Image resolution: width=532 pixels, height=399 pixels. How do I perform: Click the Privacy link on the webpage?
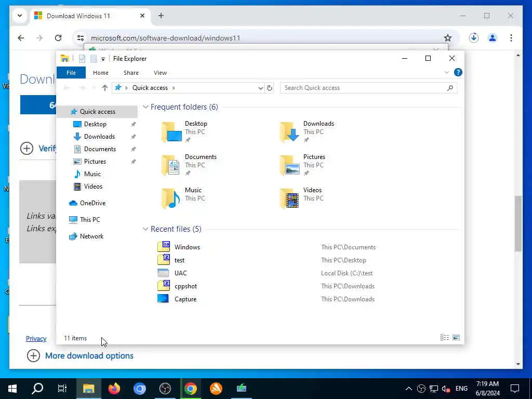[x=36, y=339]
